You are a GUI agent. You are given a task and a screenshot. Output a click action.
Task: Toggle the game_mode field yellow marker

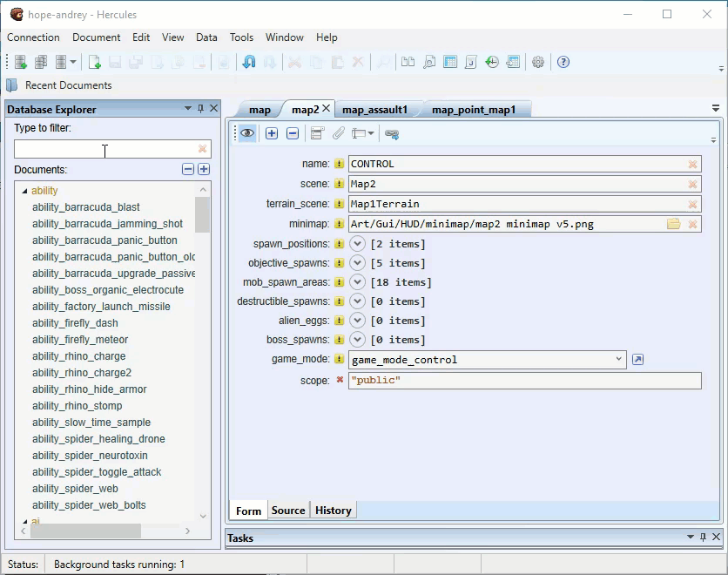340,359
